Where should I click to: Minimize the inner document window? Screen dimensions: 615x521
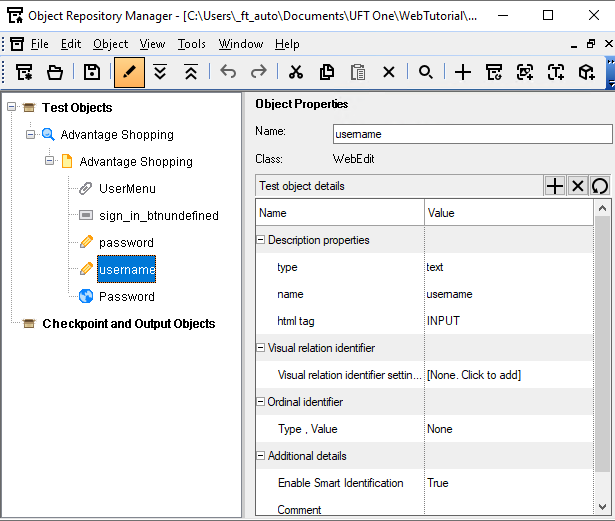coord(574,46)
